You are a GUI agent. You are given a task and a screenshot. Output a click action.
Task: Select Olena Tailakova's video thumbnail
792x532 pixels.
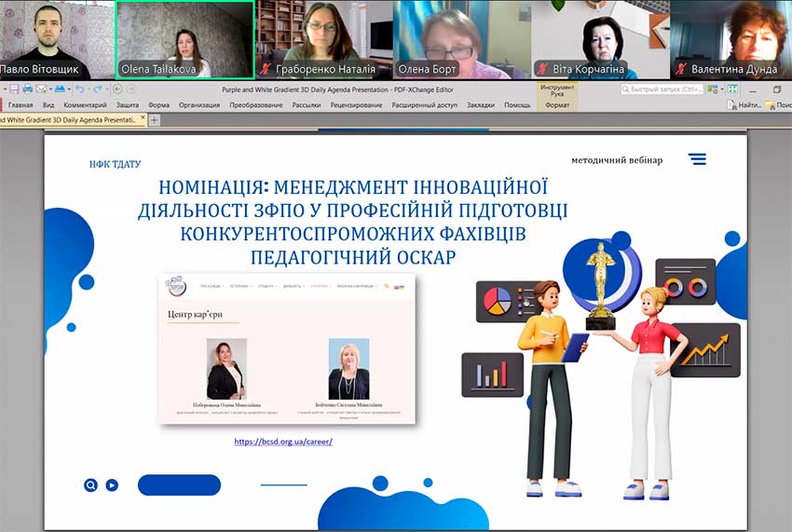tap(184, 39)
